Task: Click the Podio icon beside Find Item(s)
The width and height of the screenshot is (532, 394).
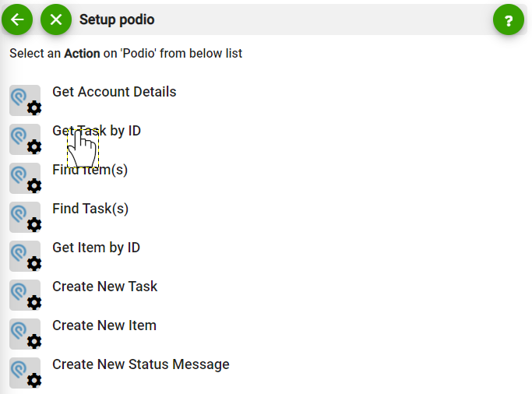Action: [x=25, y=178]
